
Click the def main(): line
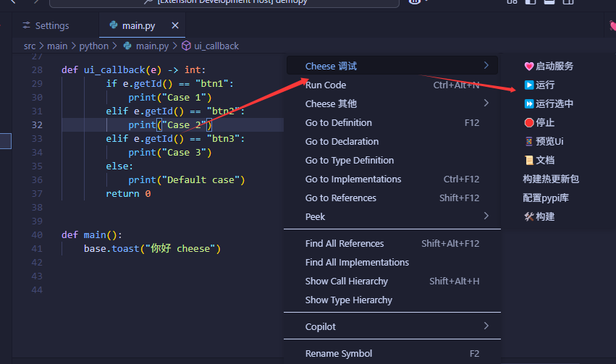92,234
